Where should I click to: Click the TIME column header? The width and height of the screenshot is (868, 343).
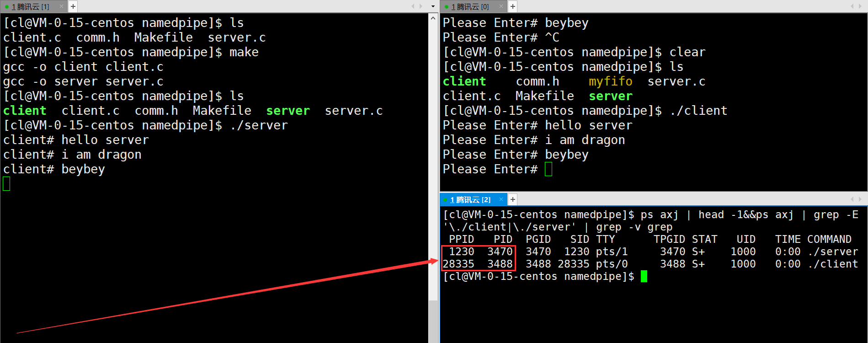(788, 239)
